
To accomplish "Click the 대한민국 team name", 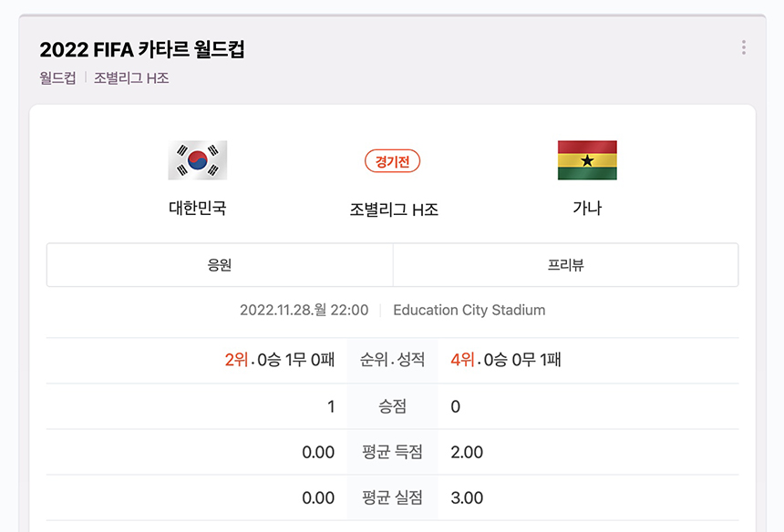I will (x=199, y=207).
